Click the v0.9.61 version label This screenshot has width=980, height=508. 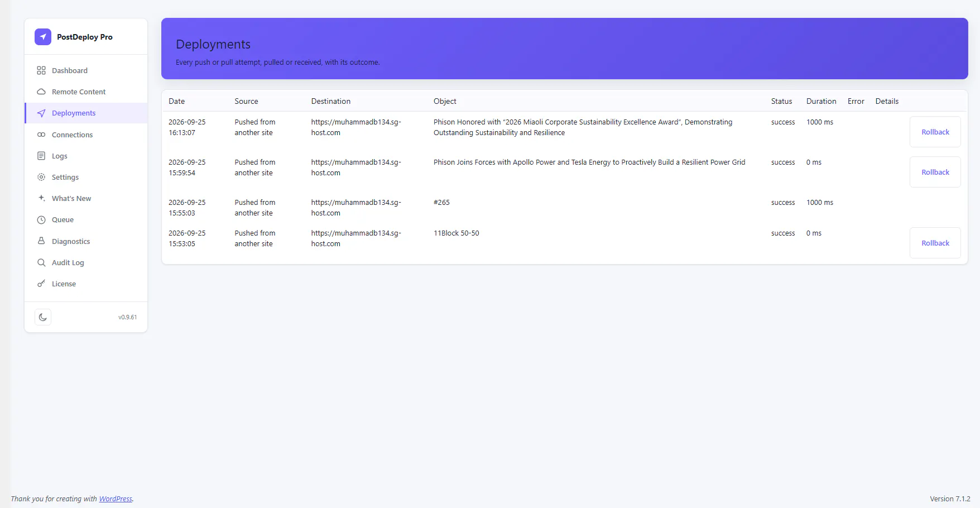(127, 317)
